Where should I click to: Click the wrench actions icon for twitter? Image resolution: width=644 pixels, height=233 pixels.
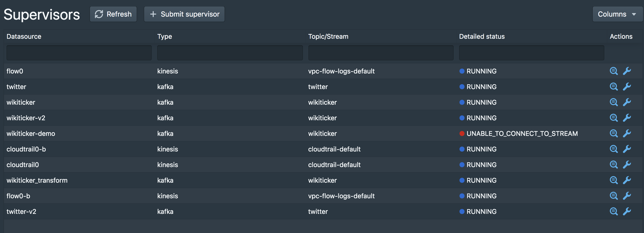(627, 87)
